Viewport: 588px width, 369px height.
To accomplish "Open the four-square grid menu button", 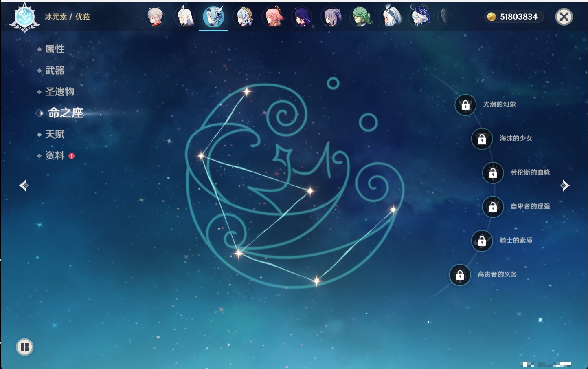I will [24, 347].
